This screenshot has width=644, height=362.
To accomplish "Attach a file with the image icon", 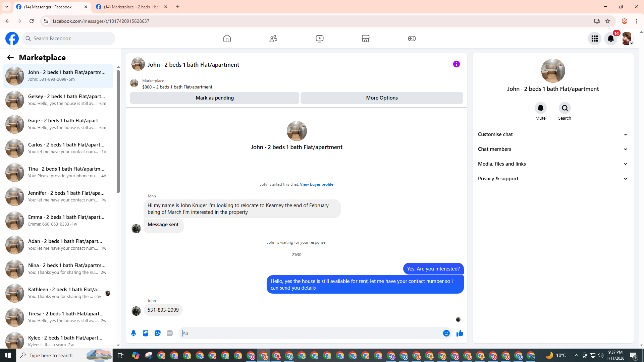I will (146, 333).
